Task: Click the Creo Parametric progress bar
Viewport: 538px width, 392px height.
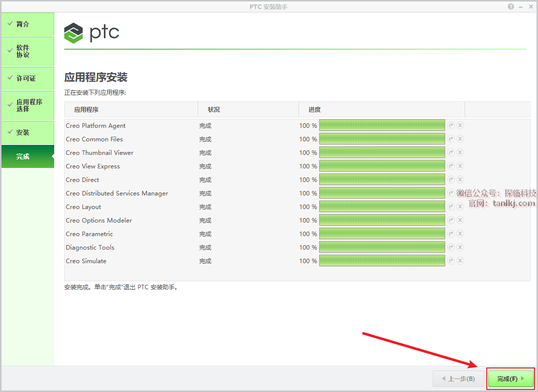Action: pyautogui.click(x=382, y=234)
